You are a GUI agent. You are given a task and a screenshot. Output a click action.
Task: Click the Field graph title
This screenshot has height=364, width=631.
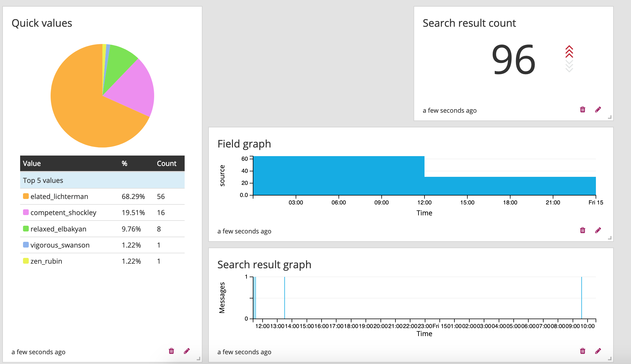pos(244,144)
